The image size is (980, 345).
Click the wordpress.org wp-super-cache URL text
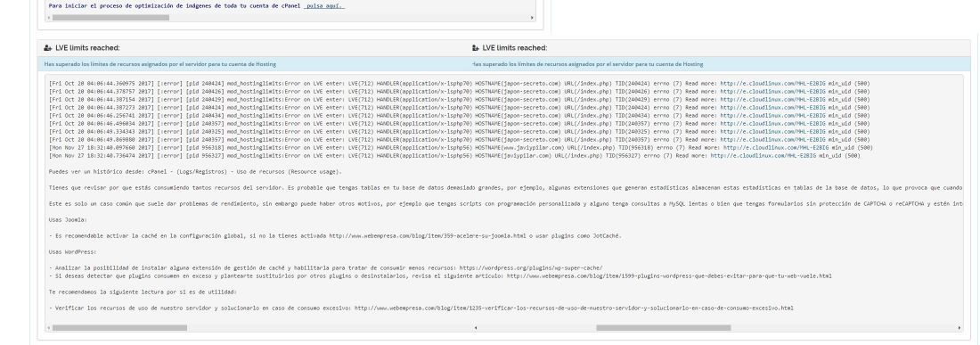click(x=531, y=267)
